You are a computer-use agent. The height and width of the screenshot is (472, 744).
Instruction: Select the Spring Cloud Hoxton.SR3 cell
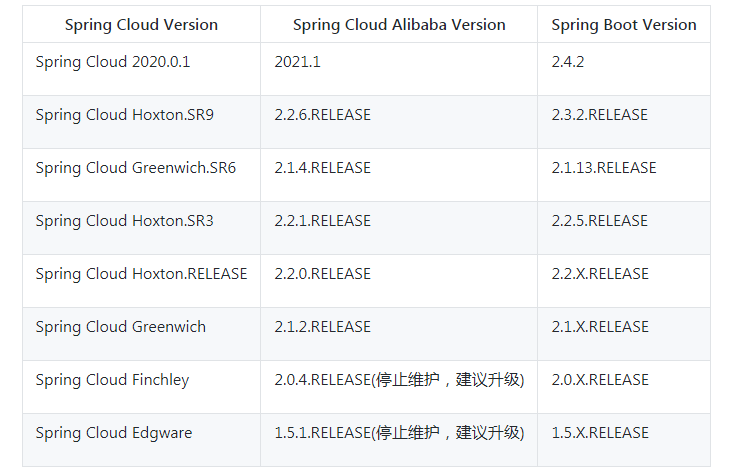141,228
